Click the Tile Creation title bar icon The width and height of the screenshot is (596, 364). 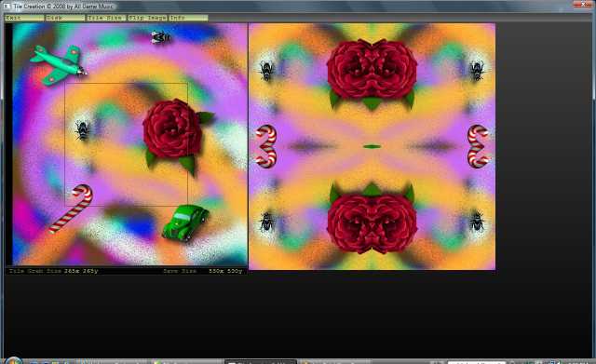point(7,7)
